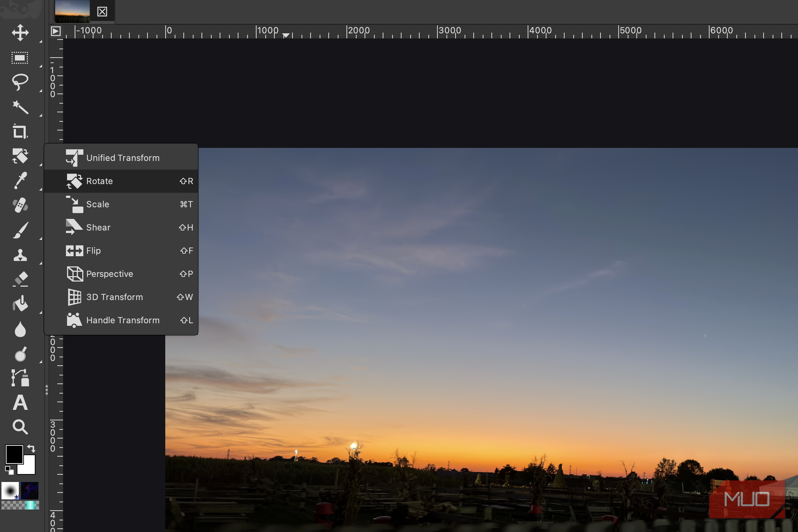Close the open image tab

click(x=102, y=12)
